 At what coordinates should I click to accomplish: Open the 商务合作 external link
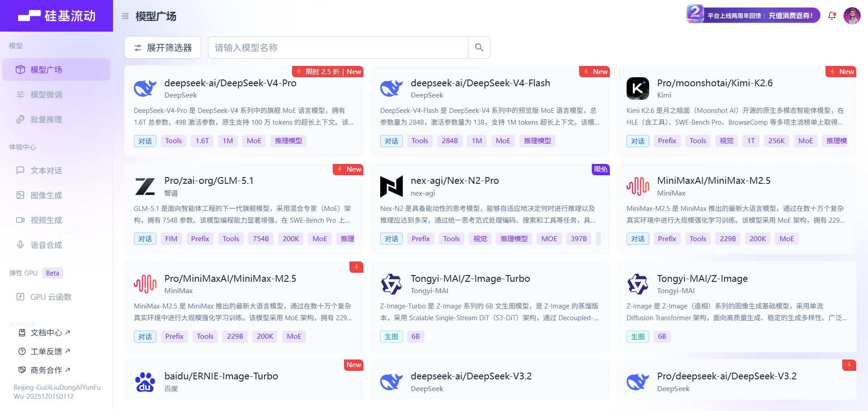(x=44, y=370)
